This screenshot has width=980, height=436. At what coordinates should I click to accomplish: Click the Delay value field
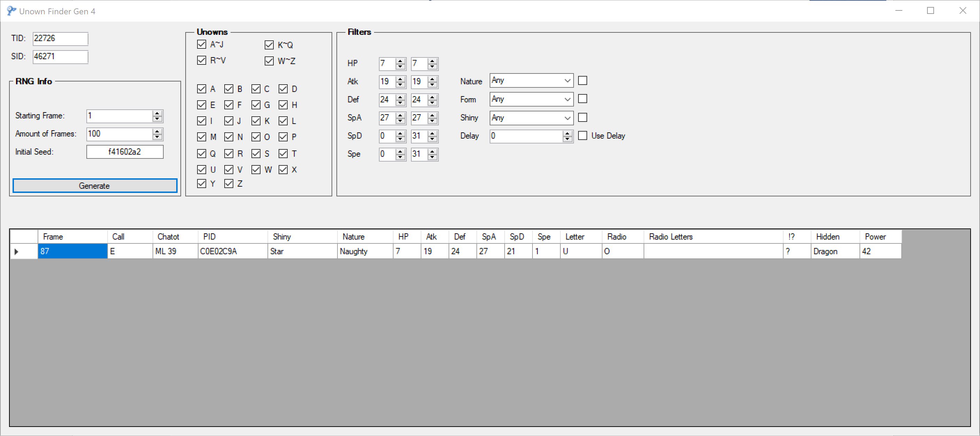[x=531, y=136]
